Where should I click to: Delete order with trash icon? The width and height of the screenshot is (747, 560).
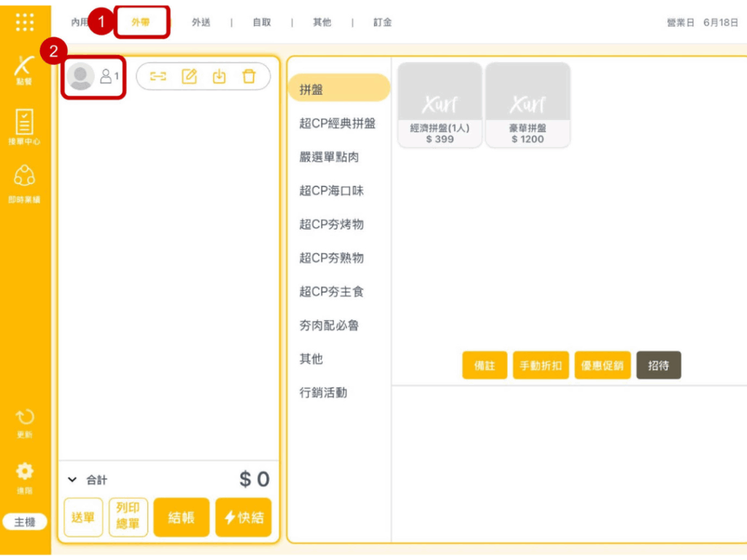point(249,76)
